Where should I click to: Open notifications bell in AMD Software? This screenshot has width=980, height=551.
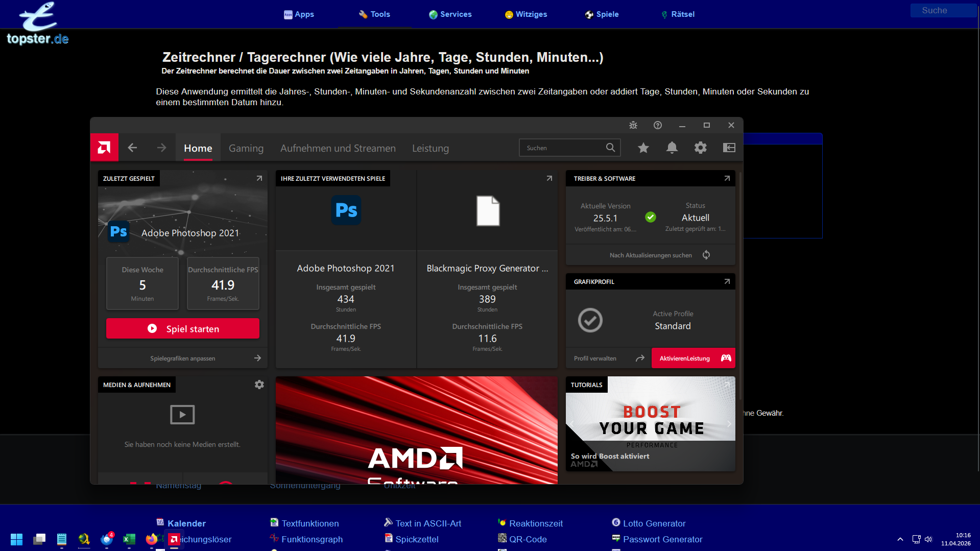point(672,148)
